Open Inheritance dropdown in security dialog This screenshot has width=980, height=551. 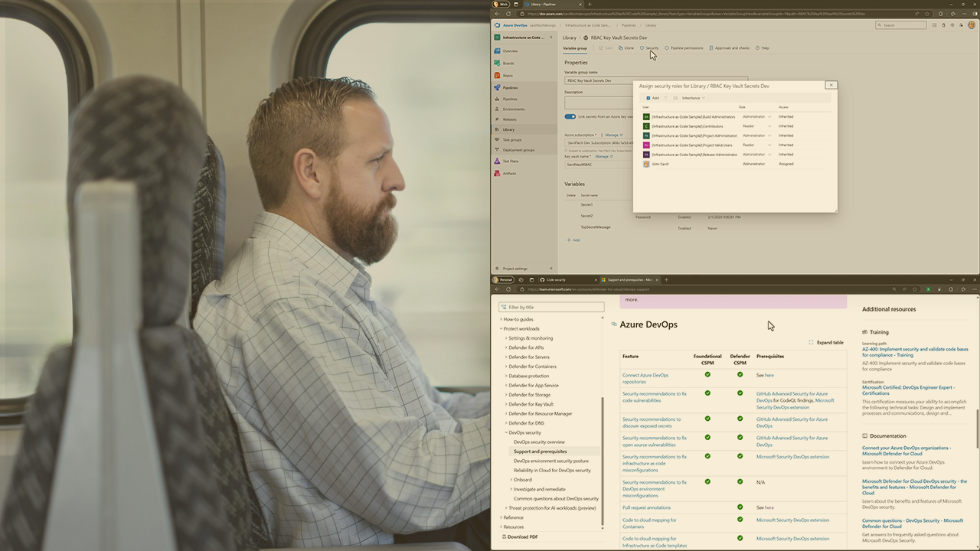click(693, 98)
